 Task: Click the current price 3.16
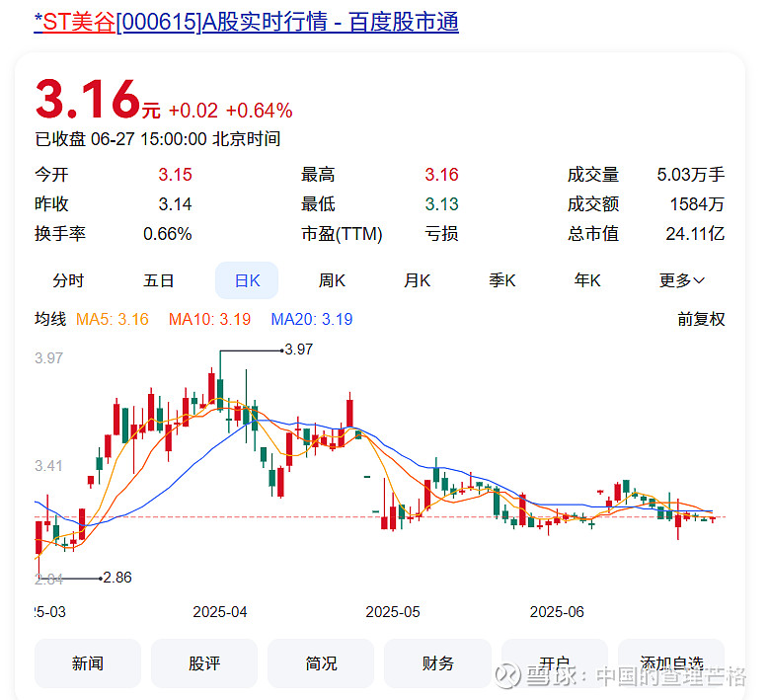(88, 100)
